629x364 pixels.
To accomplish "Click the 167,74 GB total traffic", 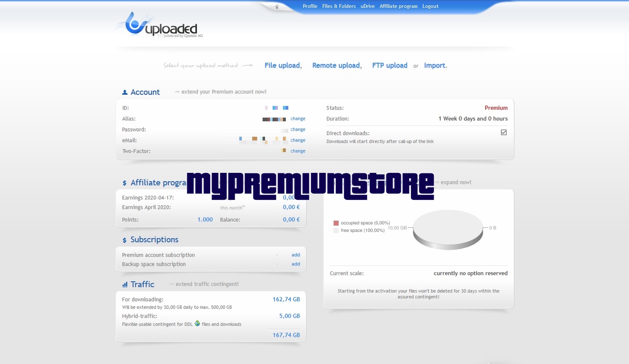I will 286,335.
